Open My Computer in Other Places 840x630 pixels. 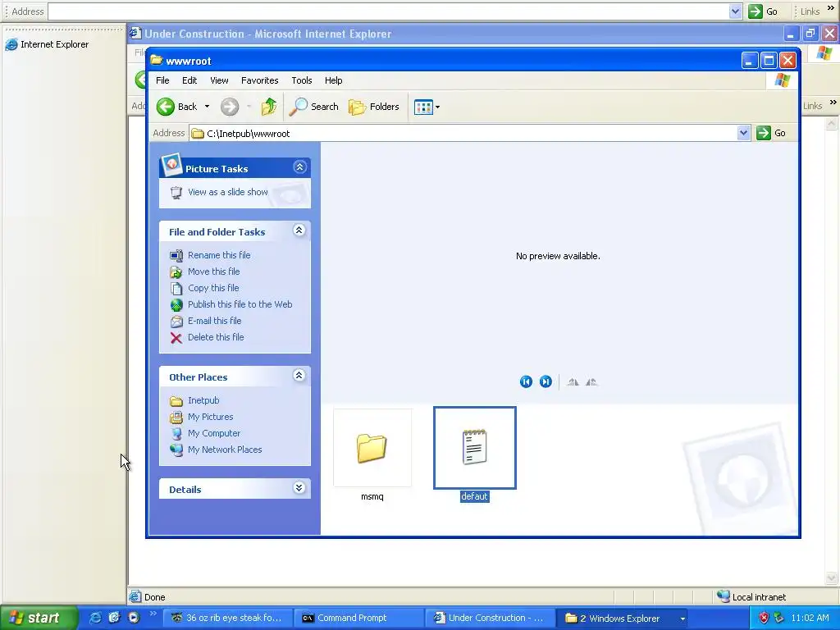pyautogui.click(x=214, y=433)
